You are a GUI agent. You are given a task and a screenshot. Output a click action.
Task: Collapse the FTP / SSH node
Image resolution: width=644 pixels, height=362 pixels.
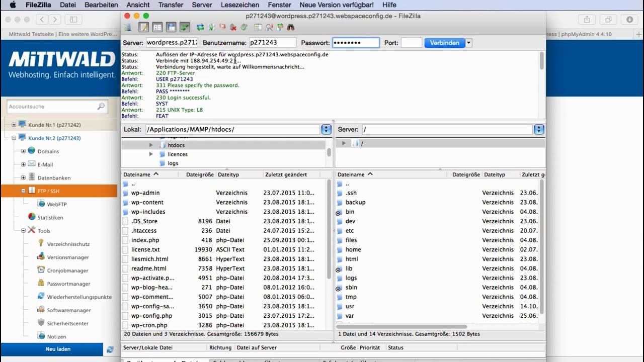pos(23,191)
